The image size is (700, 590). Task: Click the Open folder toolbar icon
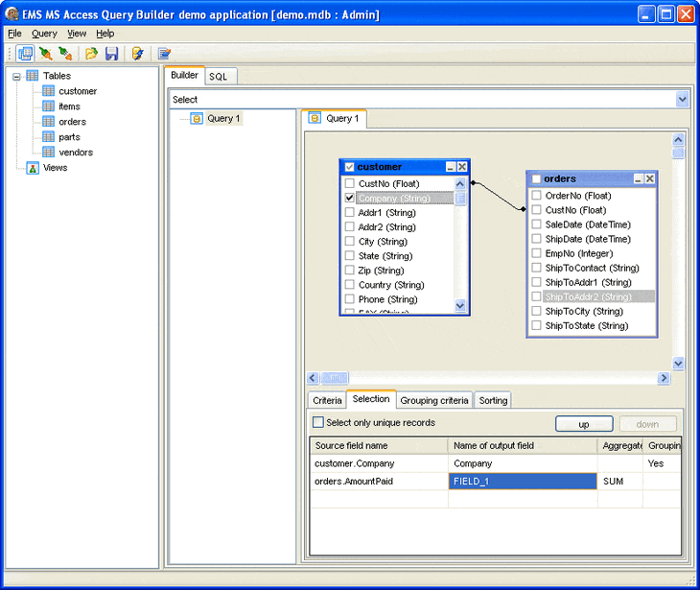(91, 54)
